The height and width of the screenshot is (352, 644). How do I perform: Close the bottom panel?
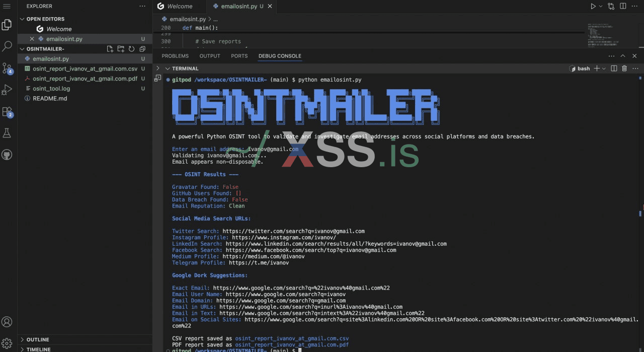point(634,56)
